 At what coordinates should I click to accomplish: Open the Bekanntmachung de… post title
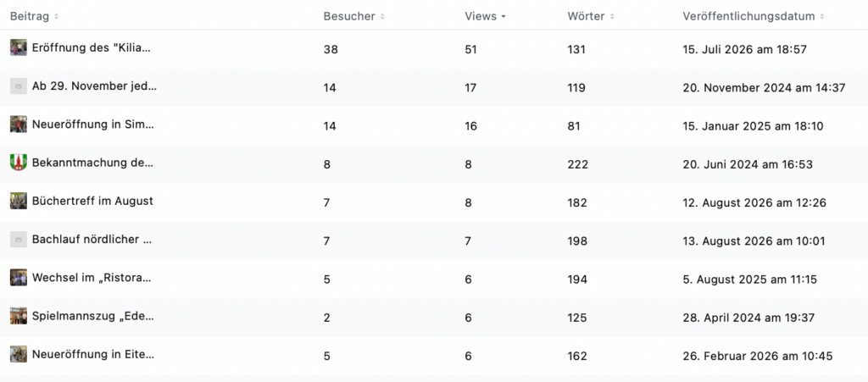click(92, 163)
